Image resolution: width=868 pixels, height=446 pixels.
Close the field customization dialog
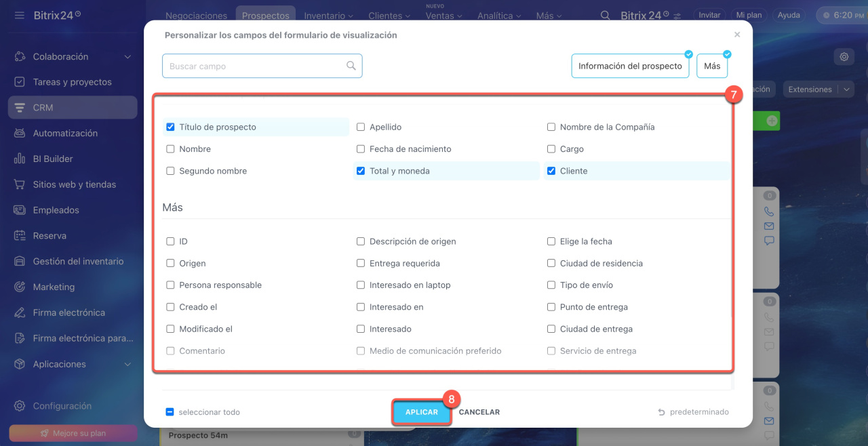click(x=737, y=35)
